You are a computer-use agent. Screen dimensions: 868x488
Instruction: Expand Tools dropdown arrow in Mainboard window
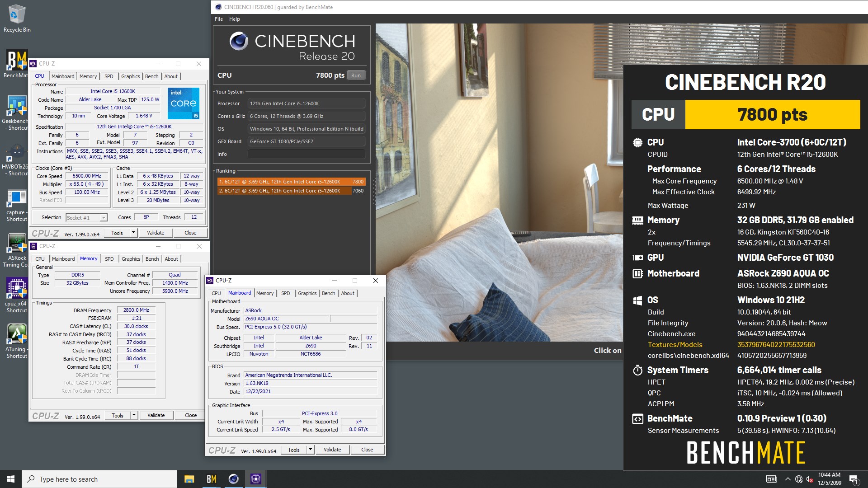(x=310, y=450)
